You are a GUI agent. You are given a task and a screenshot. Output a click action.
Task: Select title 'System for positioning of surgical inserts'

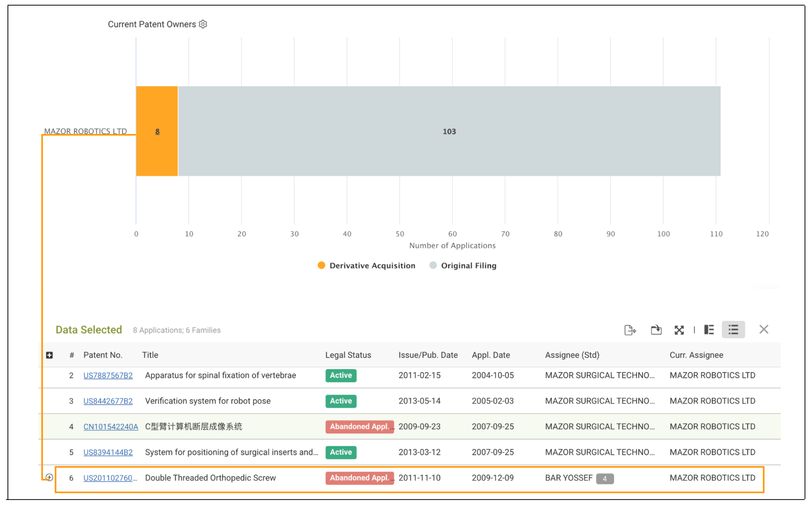(x=232, y=452)
